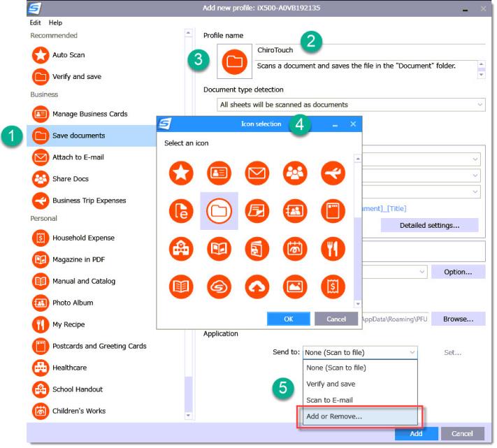Select the Auto Scan profile icon
Screen dimensions: 497x448
tap(41, 55)
